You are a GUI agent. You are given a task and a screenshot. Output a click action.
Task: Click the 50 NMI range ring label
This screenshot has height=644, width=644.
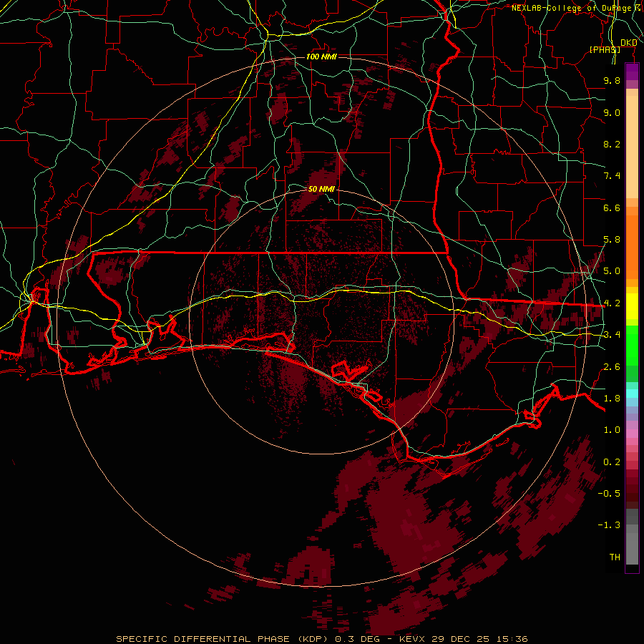click(321, 189)
